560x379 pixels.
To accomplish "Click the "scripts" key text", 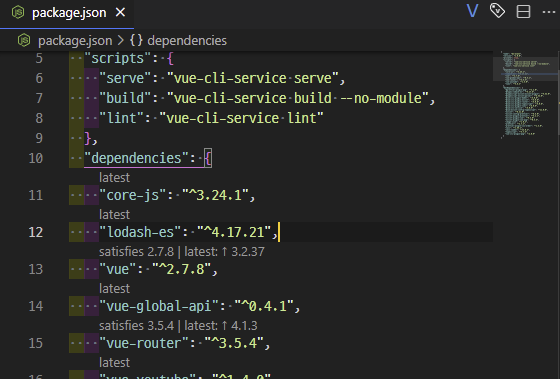I will [x=118, y=58].
